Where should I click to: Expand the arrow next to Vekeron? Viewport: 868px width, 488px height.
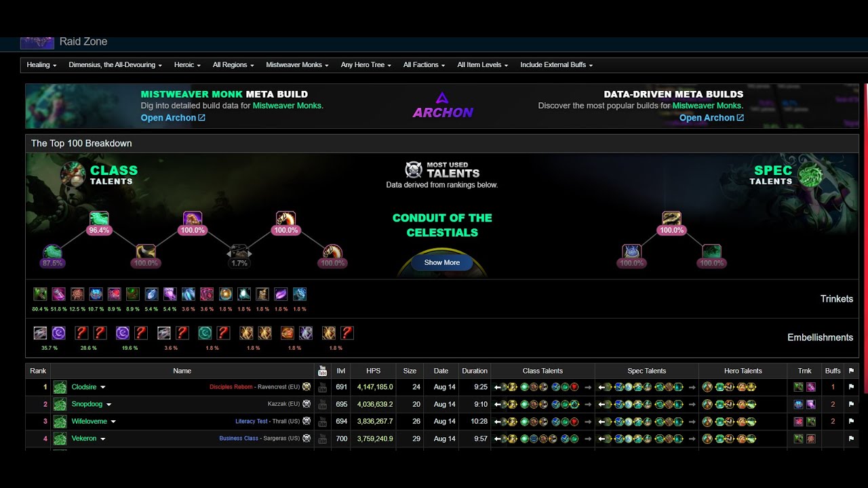pyautogui.click(x=103, y=439)
